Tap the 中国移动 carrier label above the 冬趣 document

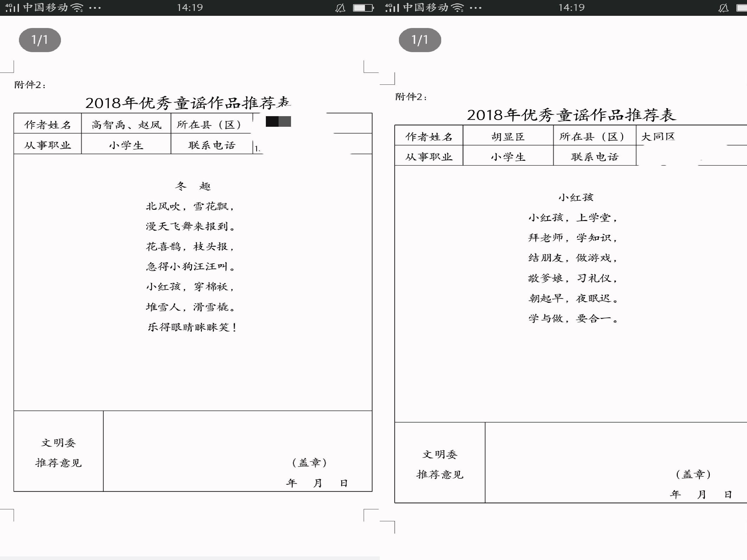pyautogui.click(x=46, y=8)
